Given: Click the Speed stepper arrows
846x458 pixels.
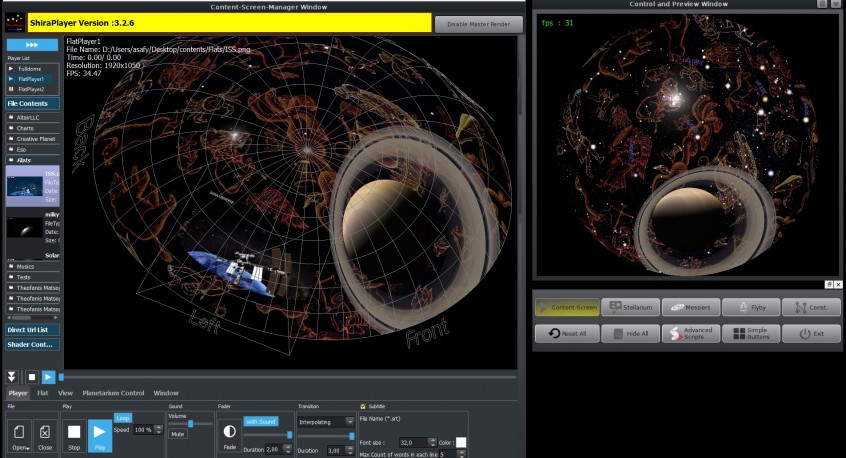Looking at the screenshot, I should point(159,430).
